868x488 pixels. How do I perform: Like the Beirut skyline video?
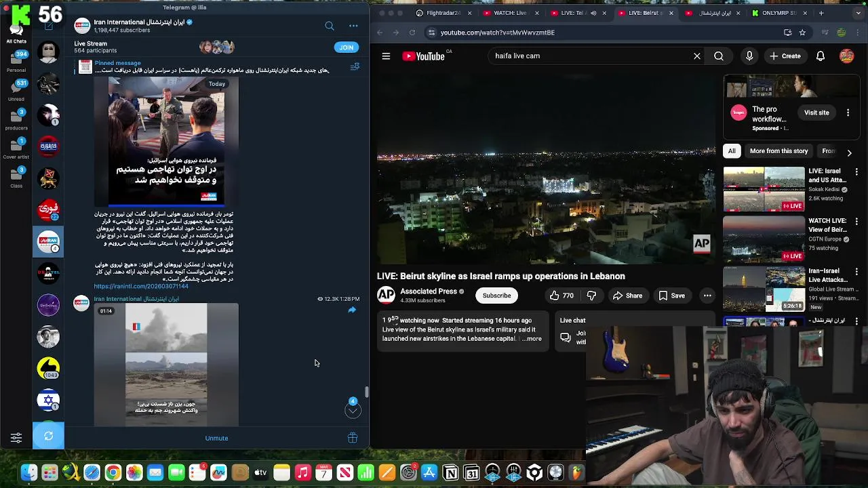click(x=561, y=296)
